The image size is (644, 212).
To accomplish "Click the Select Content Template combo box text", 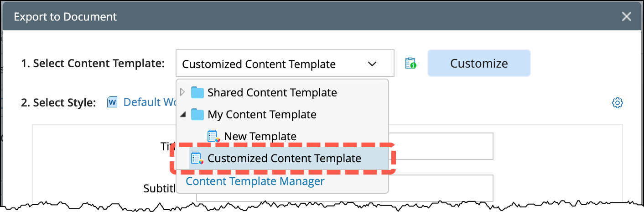I will point(259,64).
